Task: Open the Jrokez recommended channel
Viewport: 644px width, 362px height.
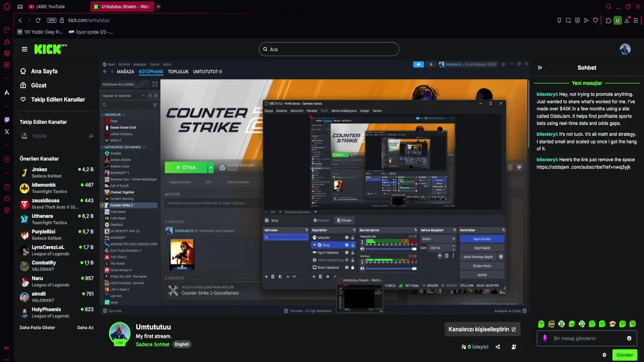Action: (x=56, y=172)
